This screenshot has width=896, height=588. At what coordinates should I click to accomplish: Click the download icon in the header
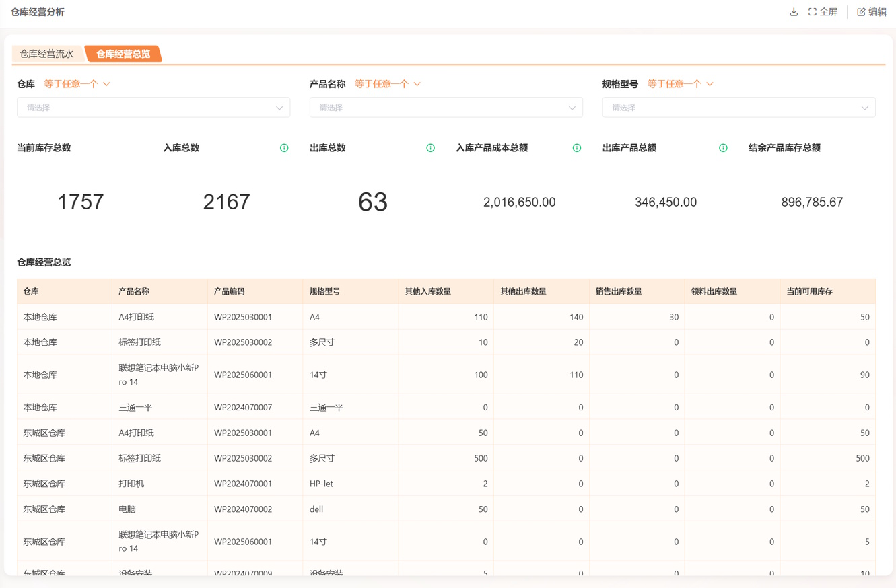794,12
